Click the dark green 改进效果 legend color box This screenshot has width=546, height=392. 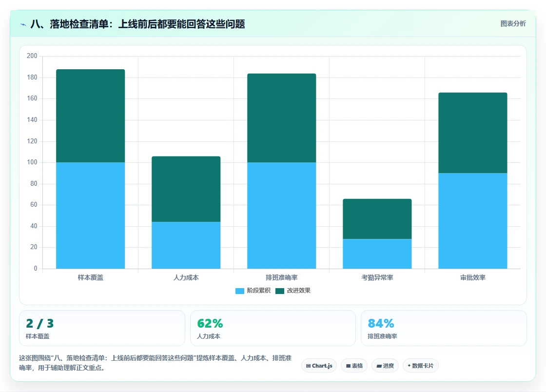(x=280, y=291)
